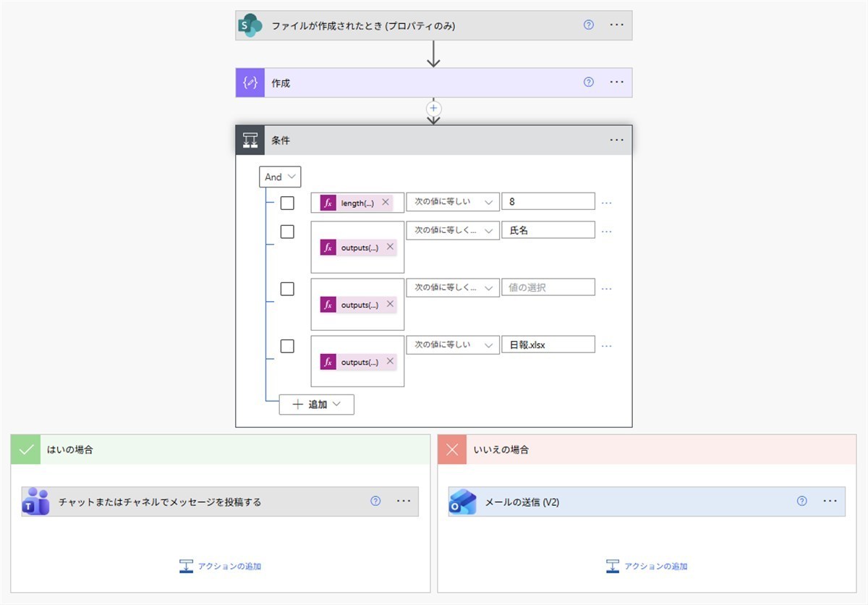The image size is (868, 605).
Task: Select the checkbox for the 日報.xlsx row
Action: [x=287, y=346]
